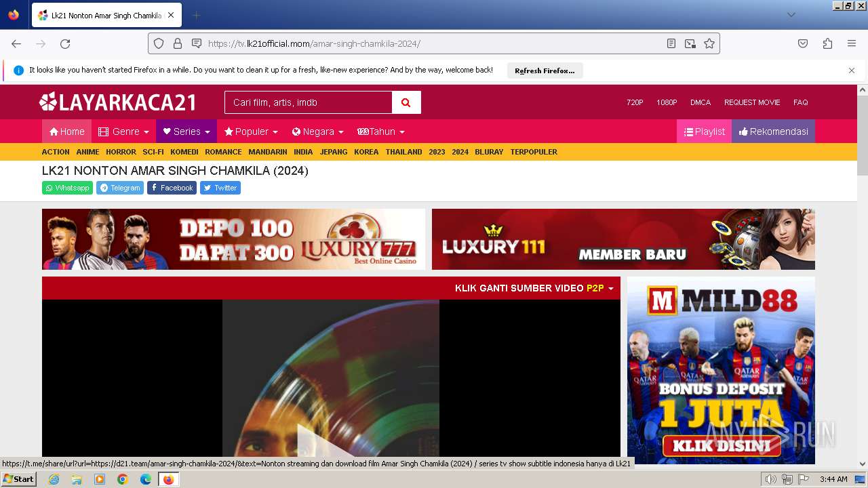Select THAILAND category
Image resolution: width=868 pixels, height=488 pixels.
click(403, 152)
